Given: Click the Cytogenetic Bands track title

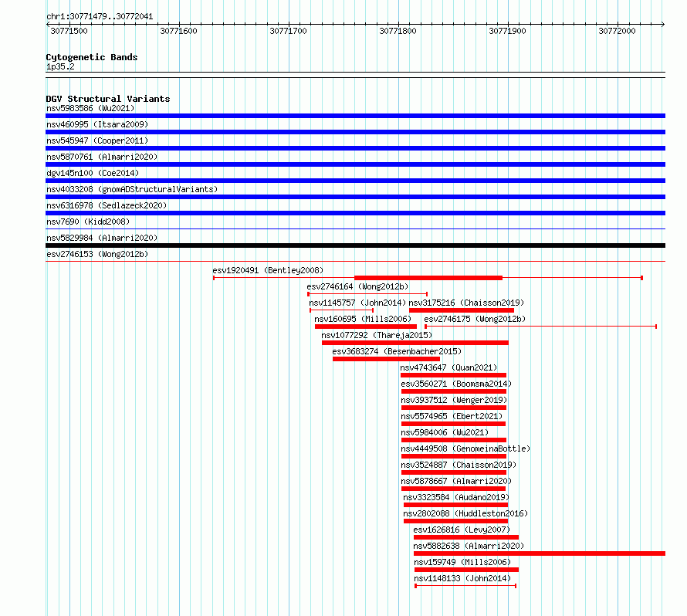Looking at the screenshot, I should click(92, 57).
